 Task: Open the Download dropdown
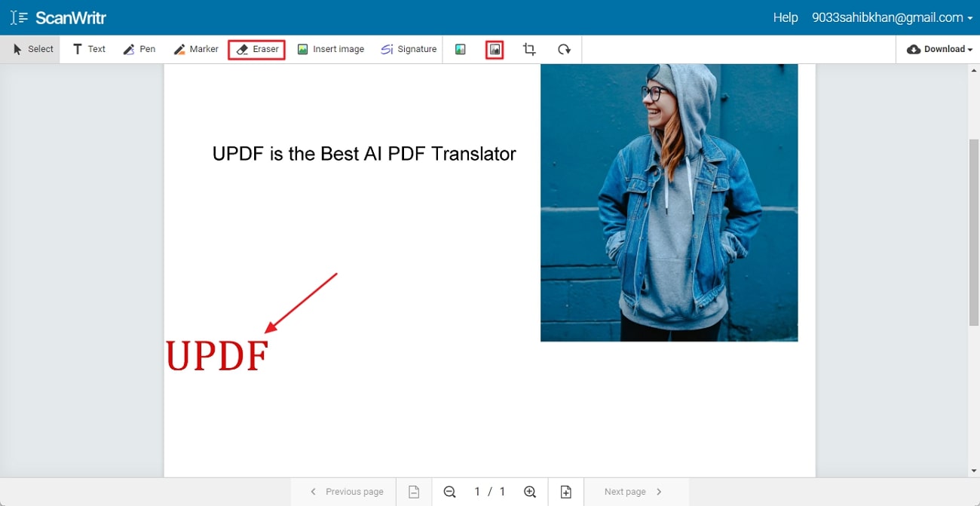(939, 49)
